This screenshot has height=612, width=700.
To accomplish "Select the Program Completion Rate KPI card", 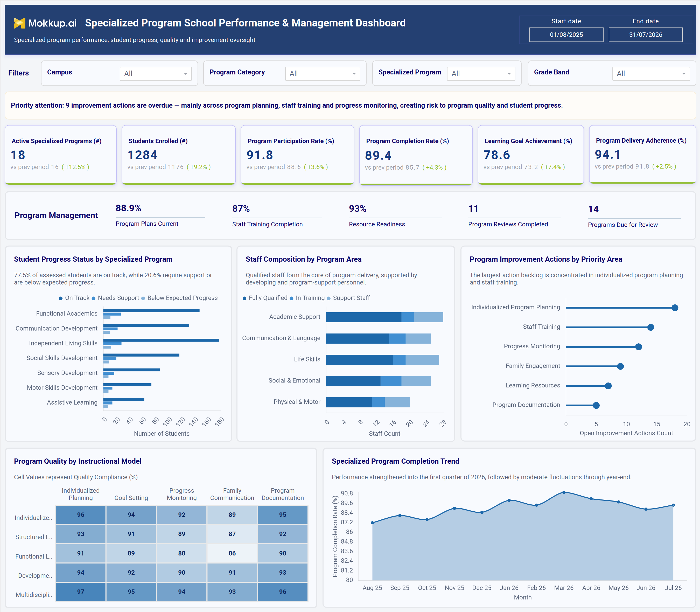I will (x=416, y=155).
